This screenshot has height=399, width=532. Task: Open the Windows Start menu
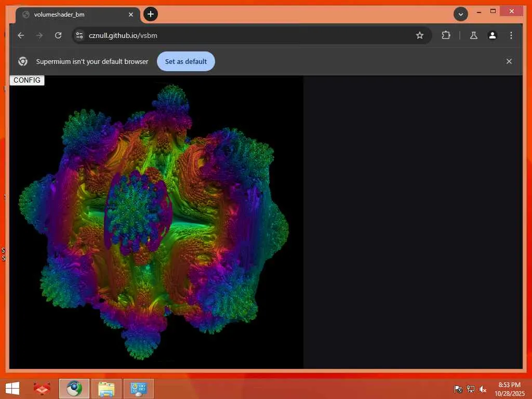coord(12,388)
